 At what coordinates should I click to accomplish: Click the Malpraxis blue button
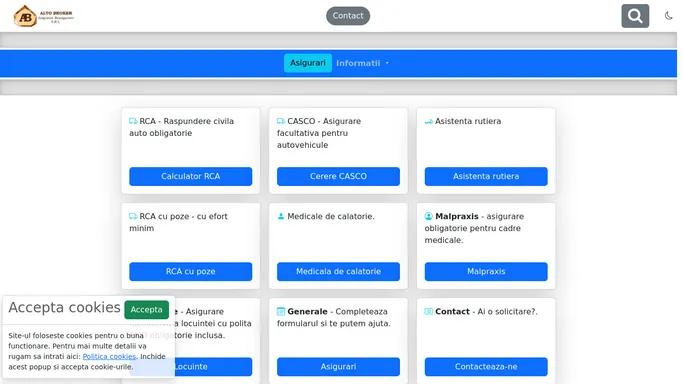point(486,271)
